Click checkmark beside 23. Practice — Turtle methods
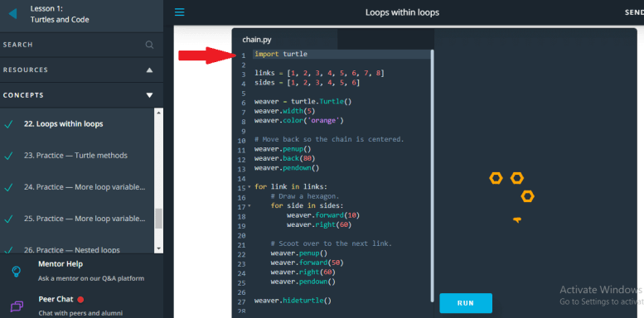 point(8,156)
